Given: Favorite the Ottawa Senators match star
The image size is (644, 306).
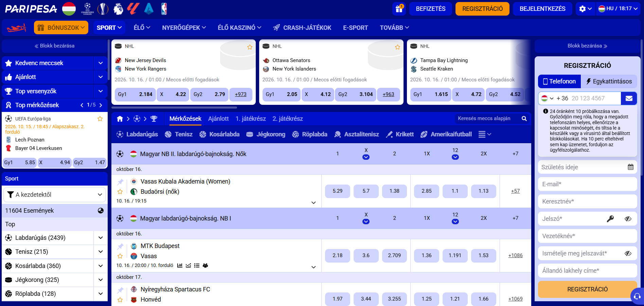Looking at the screenshot, I should point(397,47).
